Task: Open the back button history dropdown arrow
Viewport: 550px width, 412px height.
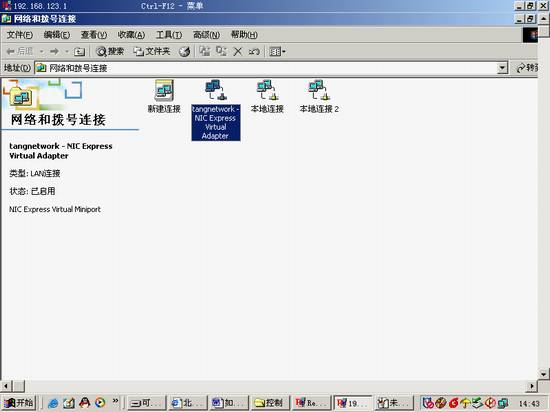Action: (42, 52)
